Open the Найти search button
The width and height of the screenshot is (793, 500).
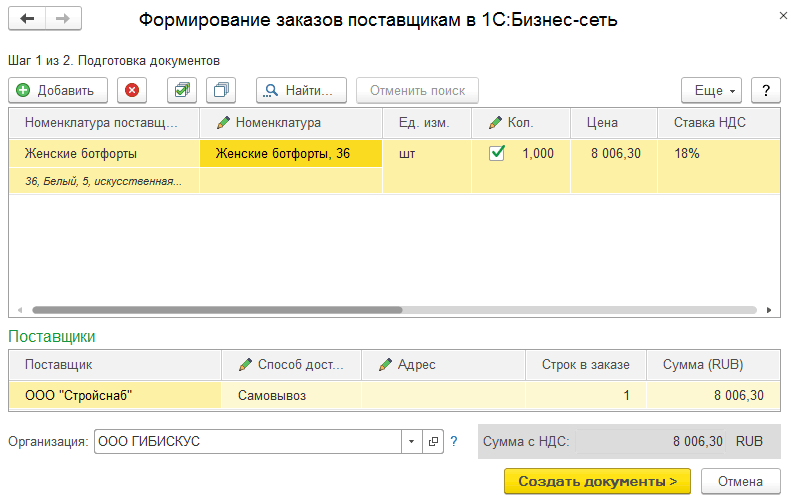click(x=302, y=90)
